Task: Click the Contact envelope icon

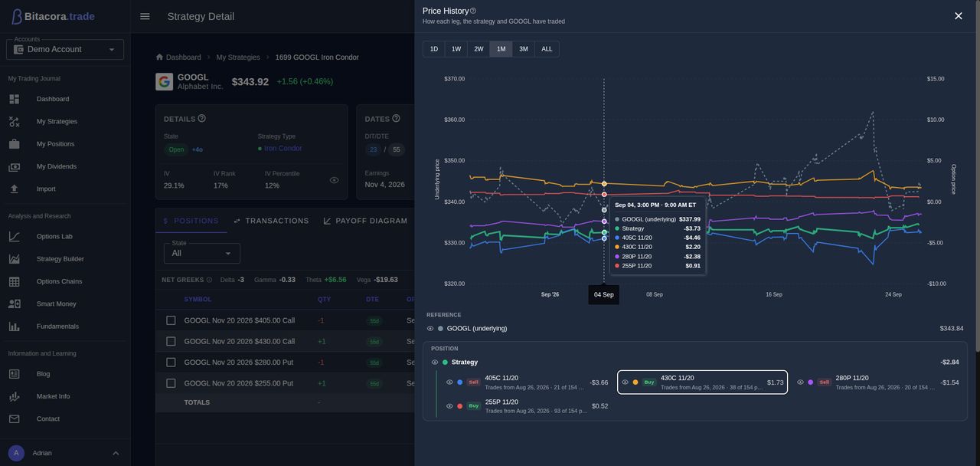Action: coord(14,418)
